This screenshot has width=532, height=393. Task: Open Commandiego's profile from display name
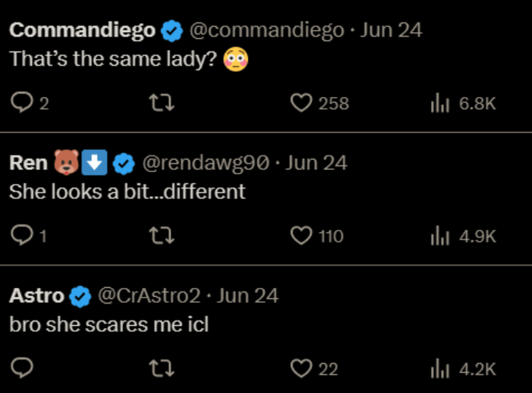point(82,30)
